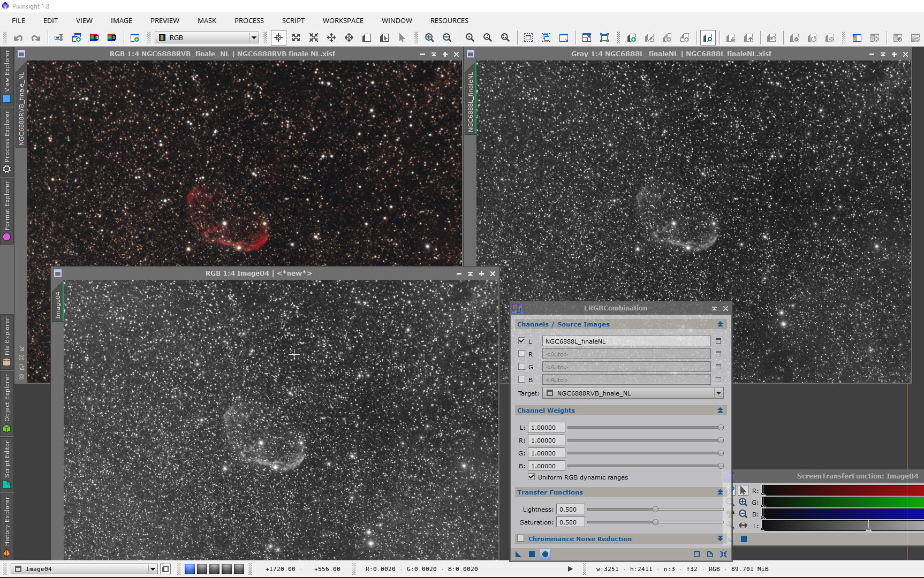Image resolution: width=924 pixels, height=578 pixels.
Task: Select STF edit pointer mode icon
Action: [x=743, y=490]
